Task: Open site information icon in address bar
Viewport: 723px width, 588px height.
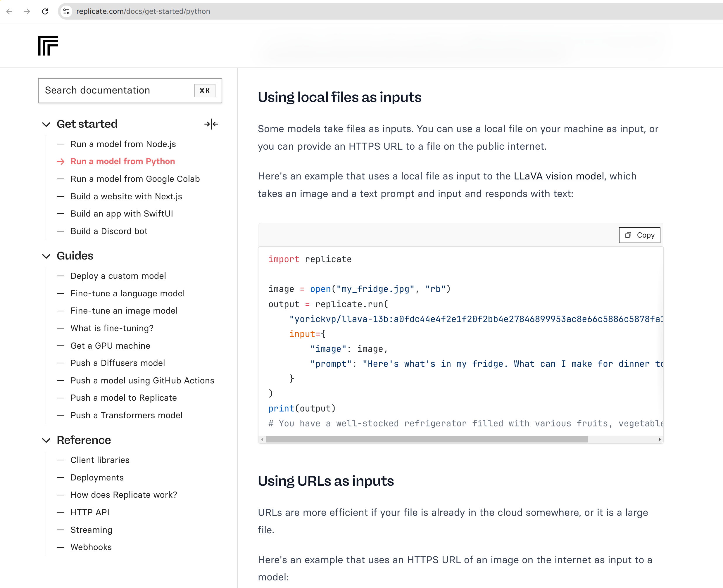Action: (66, 11)
